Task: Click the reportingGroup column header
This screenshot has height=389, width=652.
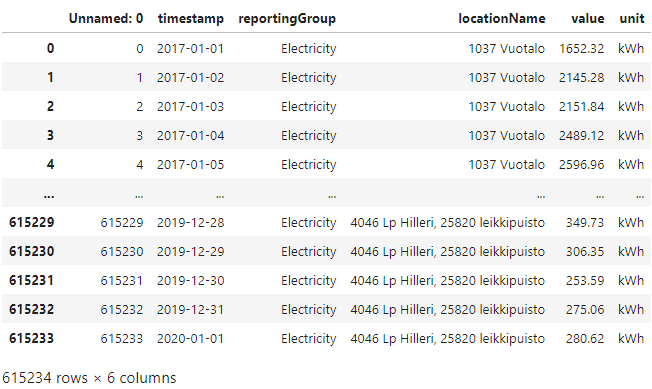Action: [x=287, y=19]
